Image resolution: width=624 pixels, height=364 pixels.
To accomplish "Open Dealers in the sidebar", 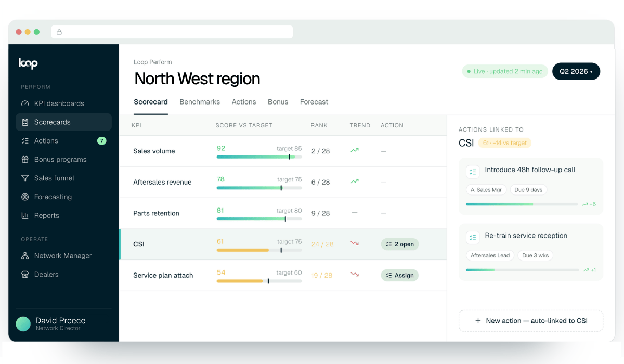I will [63, 275].
